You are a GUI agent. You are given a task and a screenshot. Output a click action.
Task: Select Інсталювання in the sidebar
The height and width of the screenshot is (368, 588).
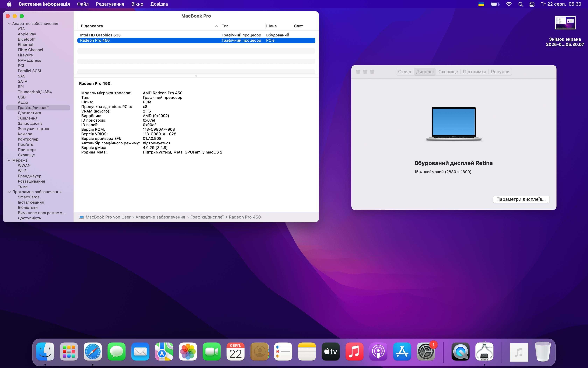[31, 203]
